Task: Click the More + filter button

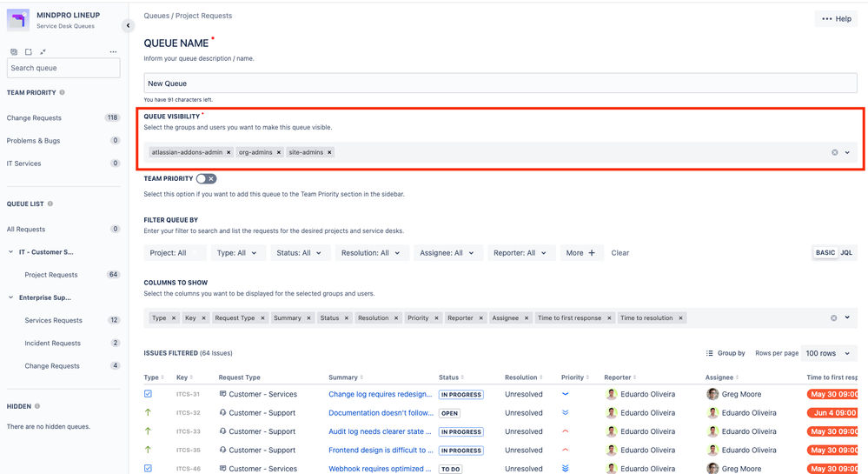Action: pyautogui.click(x=581, y=253)
